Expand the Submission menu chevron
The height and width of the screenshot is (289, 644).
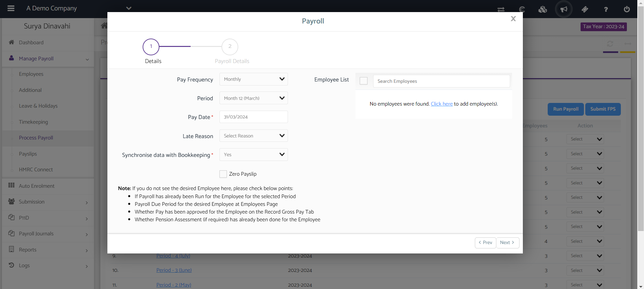pos(87,203)
